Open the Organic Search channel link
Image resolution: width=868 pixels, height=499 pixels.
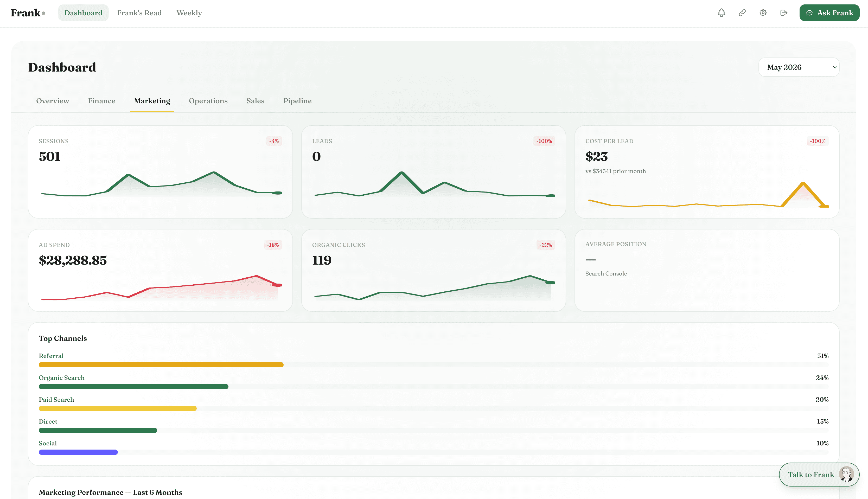pyautogui.click(x=62, y=378)
